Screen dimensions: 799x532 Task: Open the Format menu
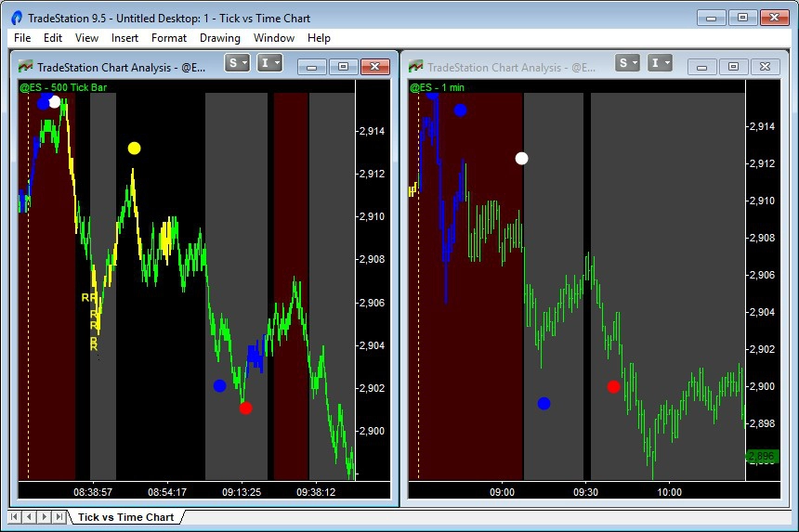169,38
